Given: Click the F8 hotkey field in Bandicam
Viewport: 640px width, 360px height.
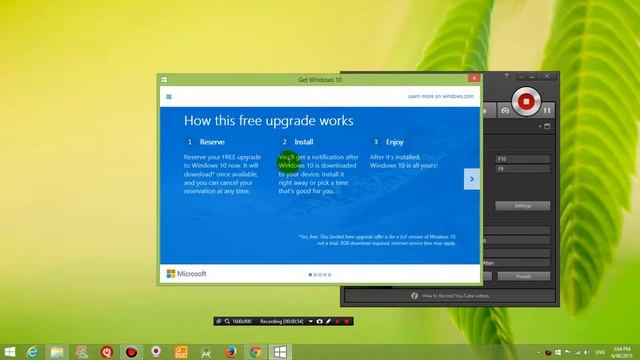Looking at the screenshot, I should [x=522, y=169].
